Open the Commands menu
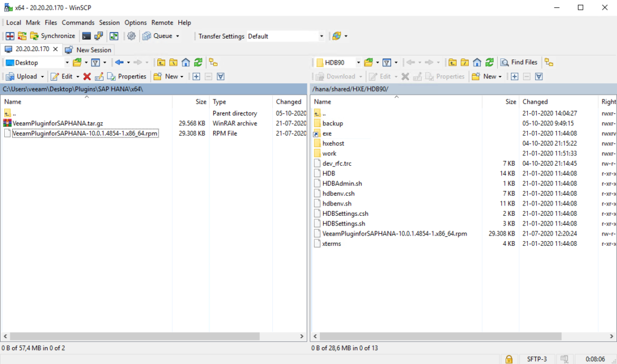The height and width of the screenshot is (364, 617). click(x=78, y=23)
